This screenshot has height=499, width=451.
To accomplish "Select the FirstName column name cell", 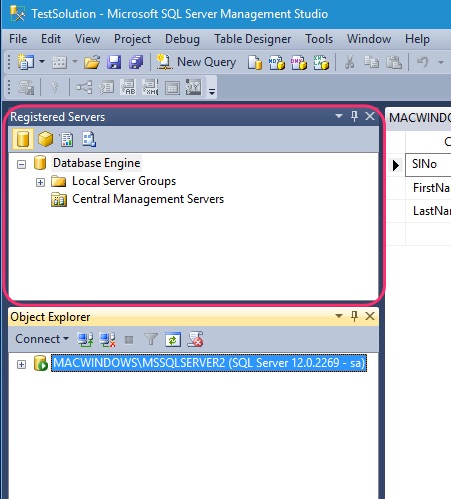I will tap(428, 188).
